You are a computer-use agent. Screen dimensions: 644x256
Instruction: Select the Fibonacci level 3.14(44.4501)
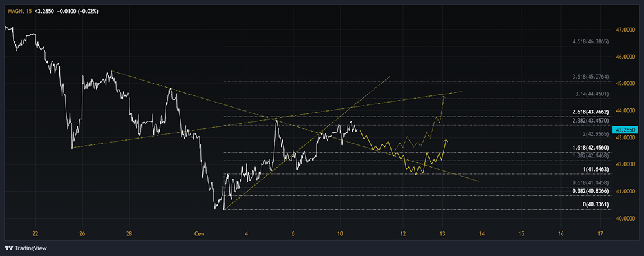coord(592,94)
